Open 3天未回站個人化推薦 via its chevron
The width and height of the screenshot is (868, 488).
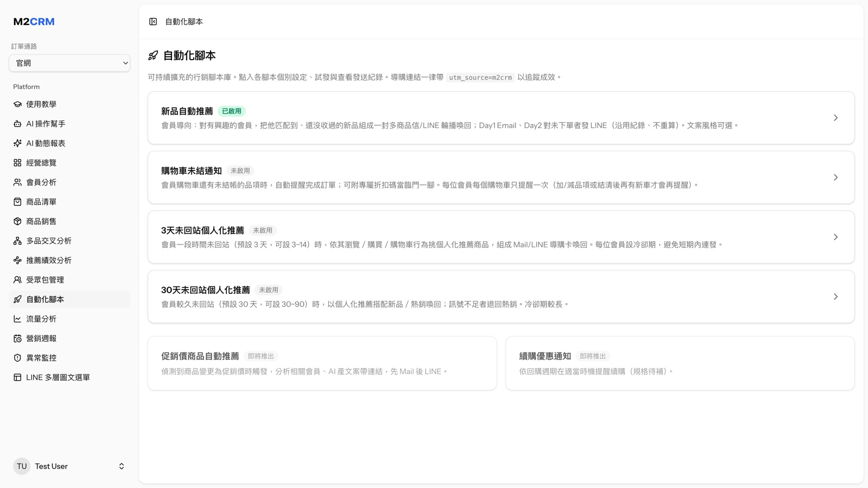835,237
